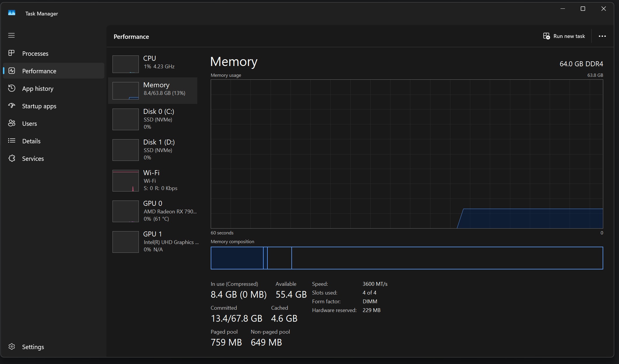
Task: Click the Details list icon
Action: coord(12,141)
